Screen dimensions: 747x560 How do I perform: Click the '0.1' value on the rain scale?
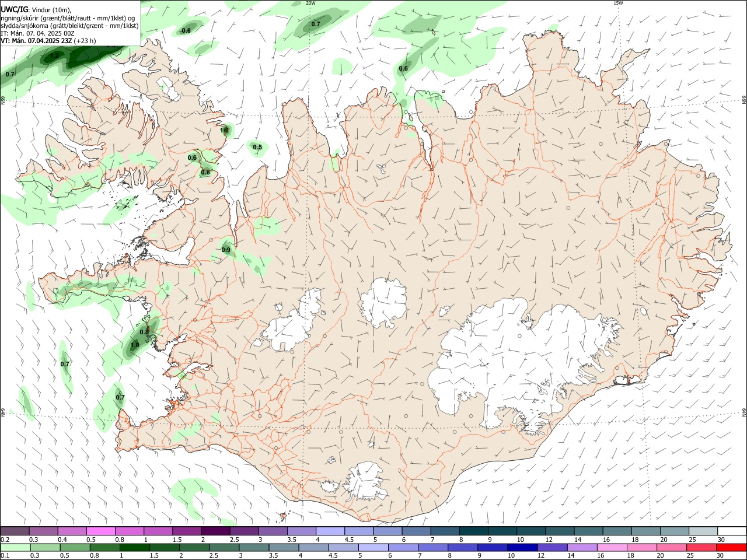click(x=5, y=556)
